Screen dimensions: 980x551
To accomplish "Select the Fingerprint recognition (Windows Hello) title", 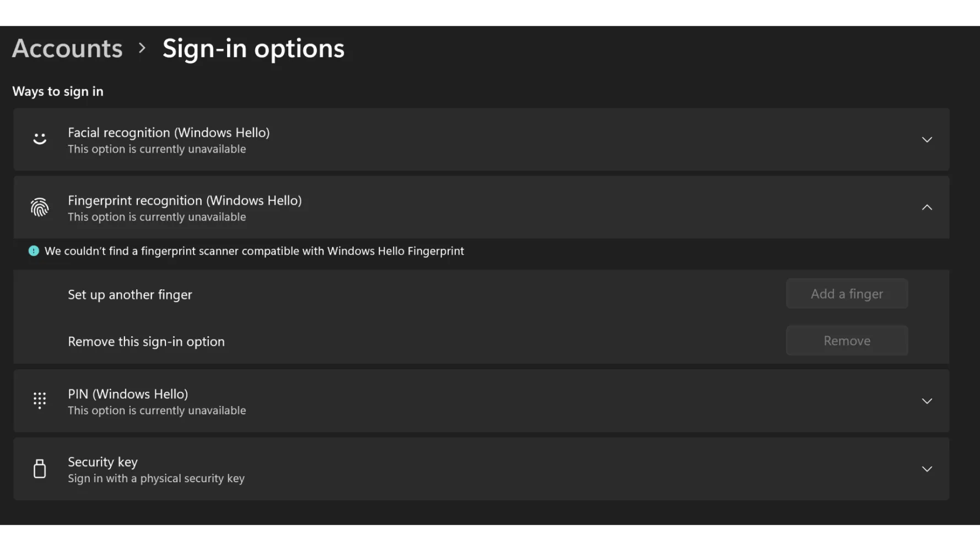I will pyautogui.click(x=185, y=201).
